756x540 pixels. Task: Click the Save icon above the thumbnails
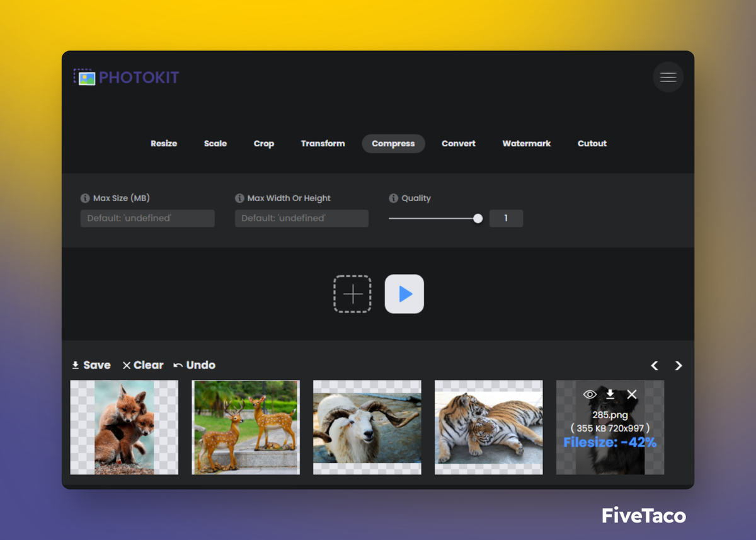(76, 365)
